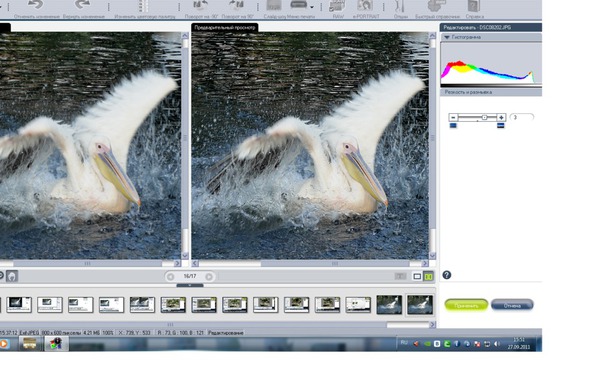This screenshot has width=600, height=375.
Task: Click the sharpness slider plus button
Action: 501,117
